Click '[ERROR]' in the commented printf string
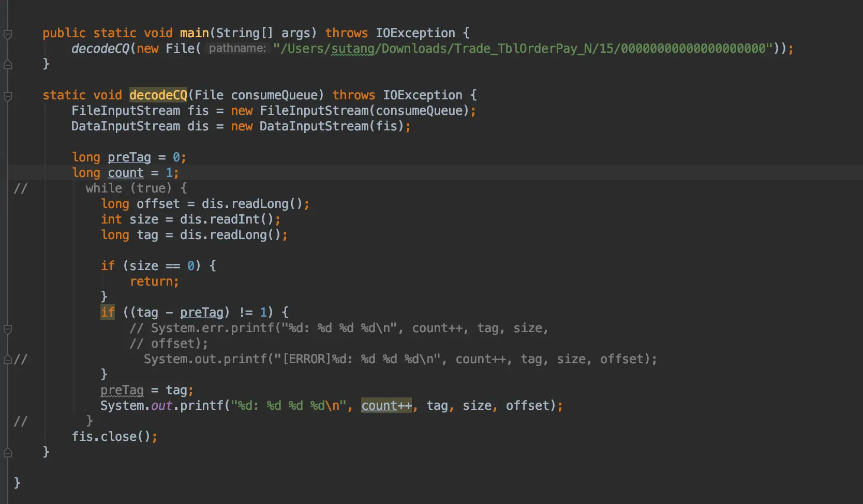863x504 pixels. tap(307, 359)
